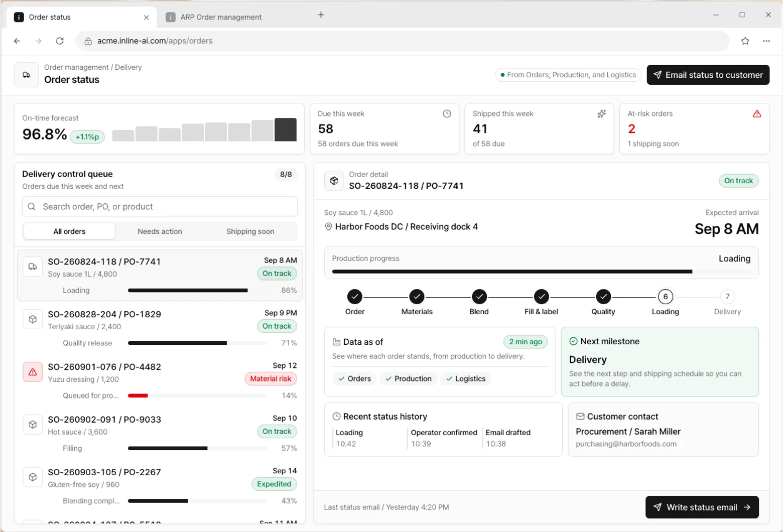Click the Procurement / Sarah Miller contact name
The image size is (783, 532).
point(628,432)
